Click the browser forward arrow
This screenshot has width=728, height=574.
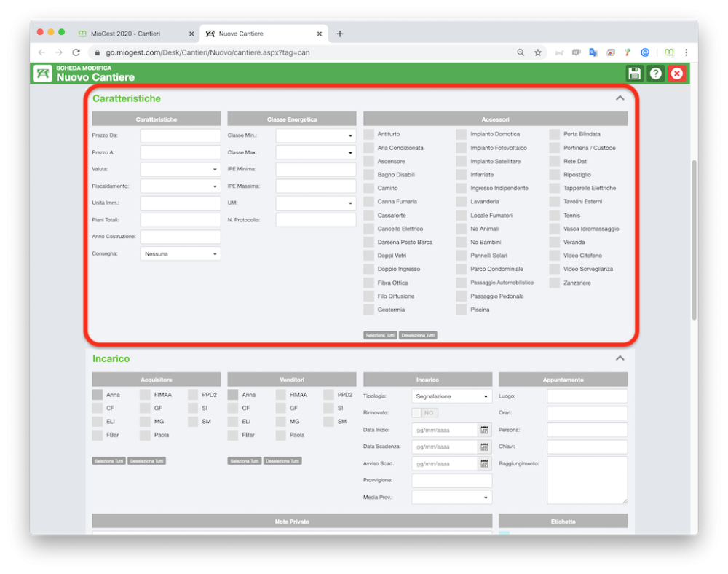click(x=58, y=52)
